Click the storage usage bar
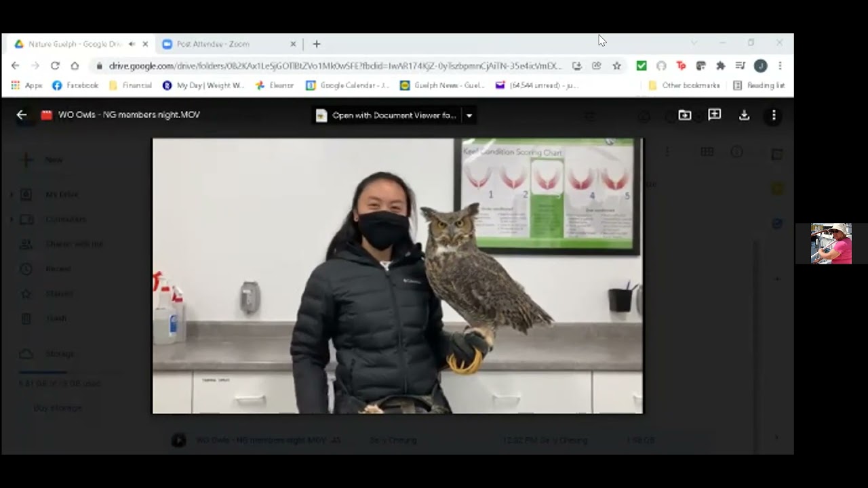The height and width of the screenshot is (488, 868). [70, 372]
